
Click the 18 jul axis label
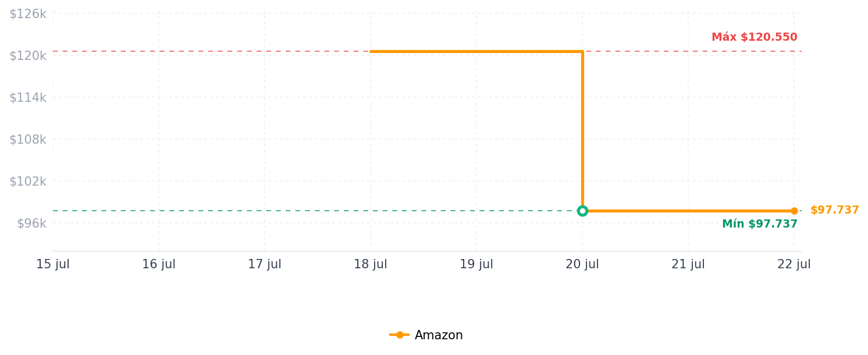click(x=371, y=265)
